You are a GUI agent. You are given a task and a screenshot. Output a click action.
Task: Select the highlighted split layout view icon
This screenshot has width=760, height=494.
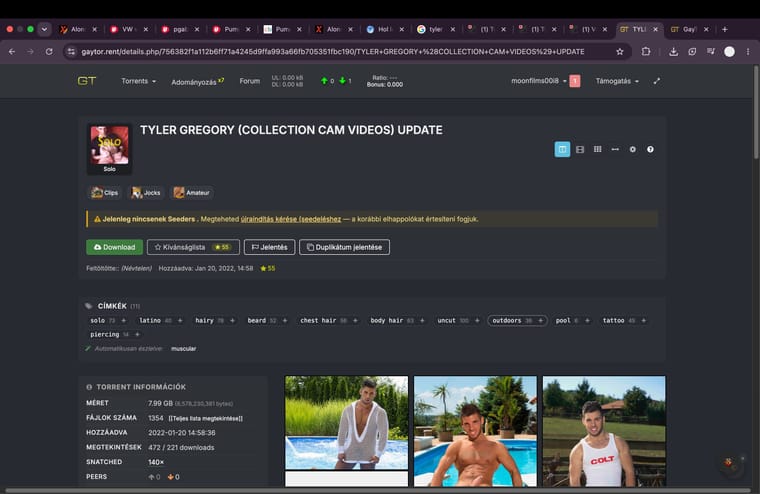click(562, 149)
